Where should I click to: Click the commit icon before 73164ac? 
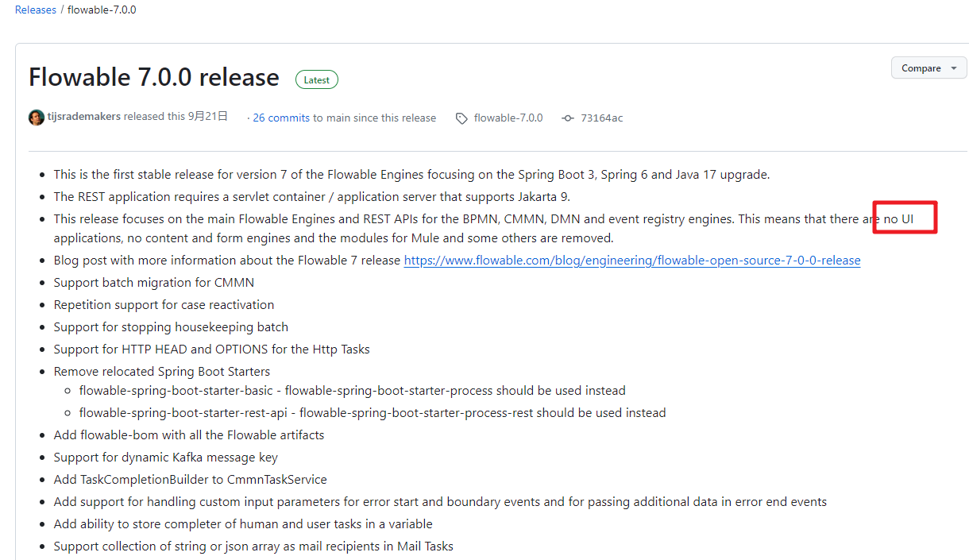click(x=568, y=118)
